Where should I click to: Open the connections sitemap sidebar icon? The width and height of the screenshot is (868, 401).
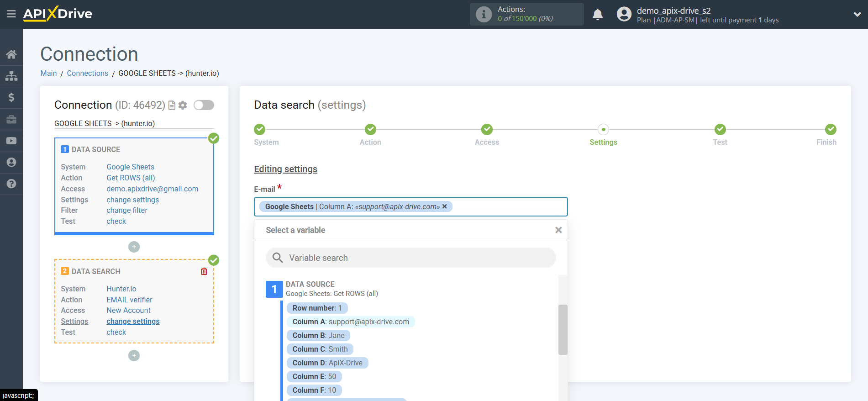pos(11,76)
